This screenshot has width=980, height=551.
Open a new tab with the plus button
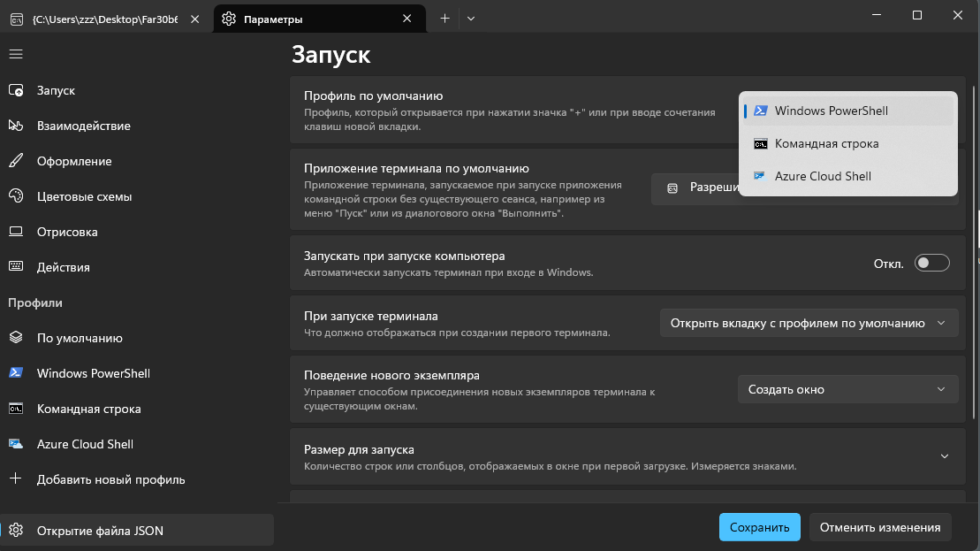click(x=444, y=19)
